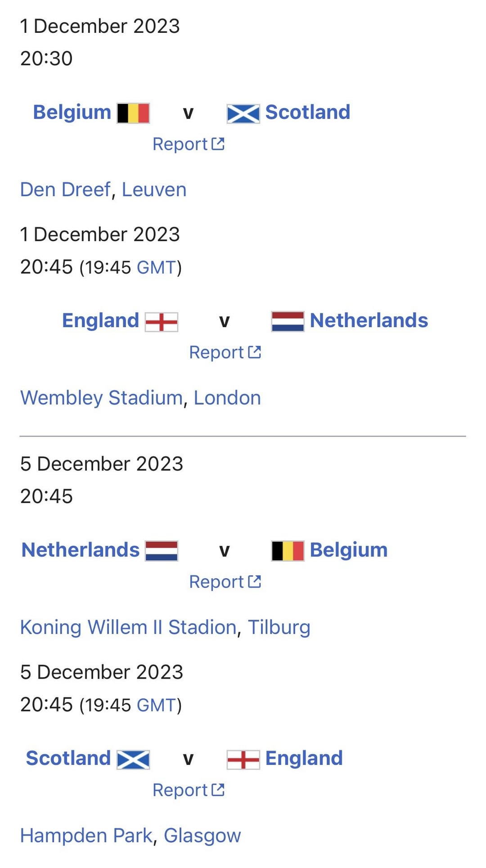This screenshot has height=868, width=486.
Task: Click Netherlands flag in Tilburg match
Action: point(162,551)
